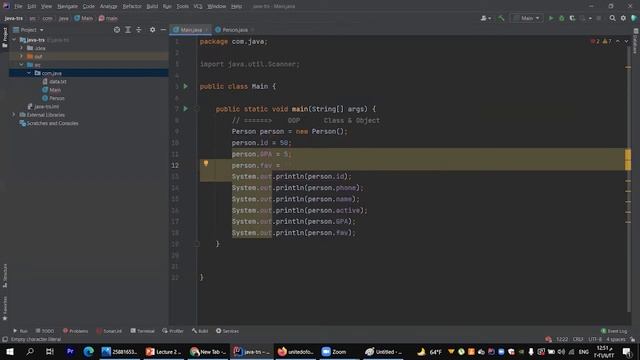Screen dimensions: 640x360
Task: Start debugging with the bug icon
Action: pos(562,18)
